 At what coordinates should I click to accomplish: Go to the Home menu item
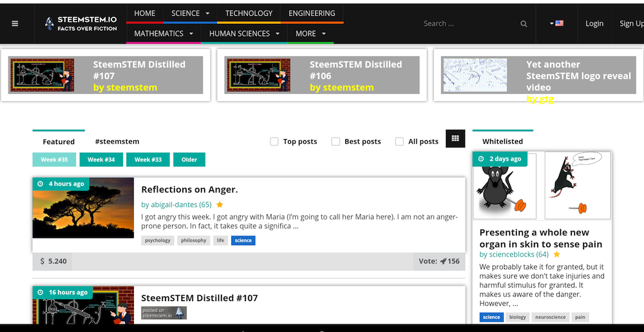(x=144, y=13)
